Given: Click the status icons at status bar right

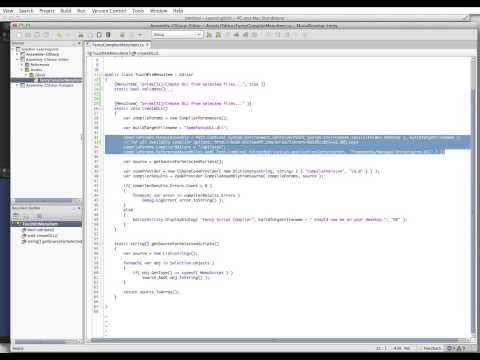Looking at the screenshot, I should pyautogui.click(x=455, y=348).
